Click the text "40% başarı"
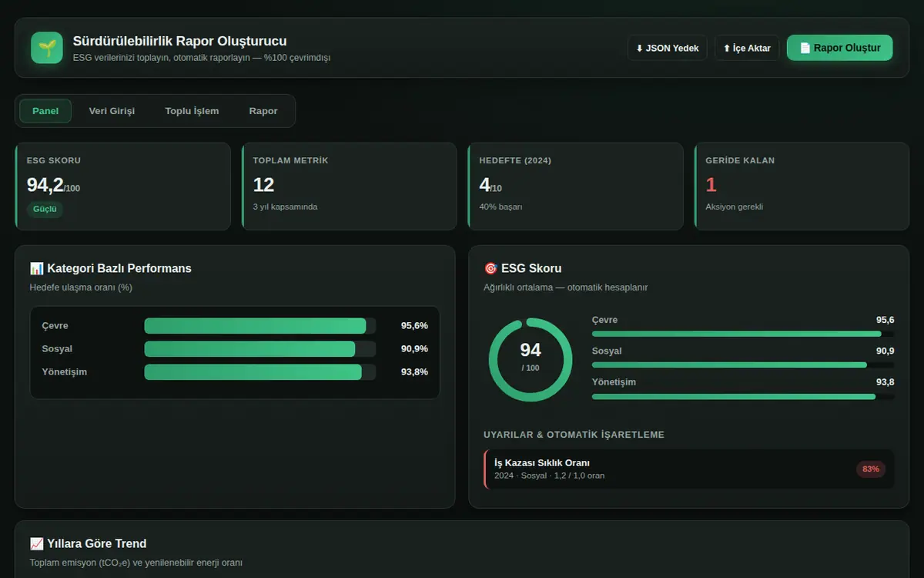 (500, 207)
